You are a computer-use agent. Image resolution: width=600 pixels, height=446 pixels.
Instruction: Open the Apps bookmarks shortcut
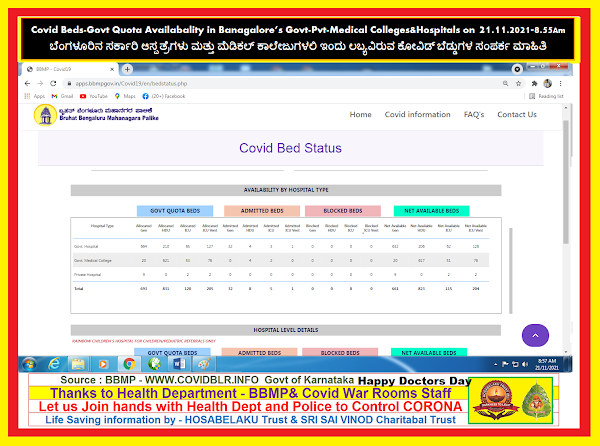click(34, 96)
